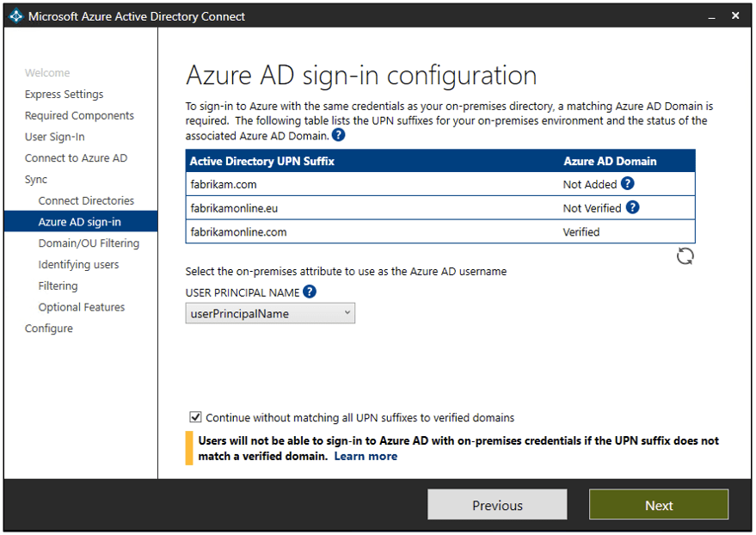This screenshot has width=756, height=535.
Task: Open Connect Directories under Sync
Action: point(86,200)
